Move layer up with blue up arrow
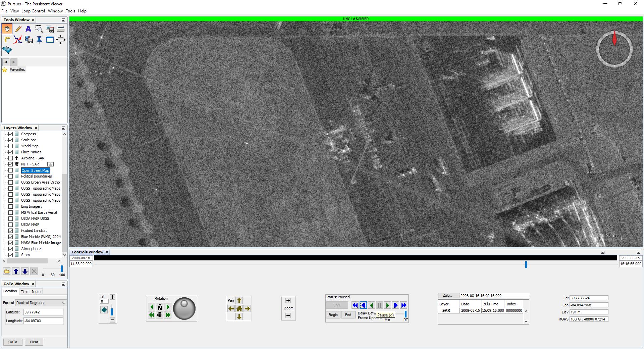644x349 pixels. 16,271
